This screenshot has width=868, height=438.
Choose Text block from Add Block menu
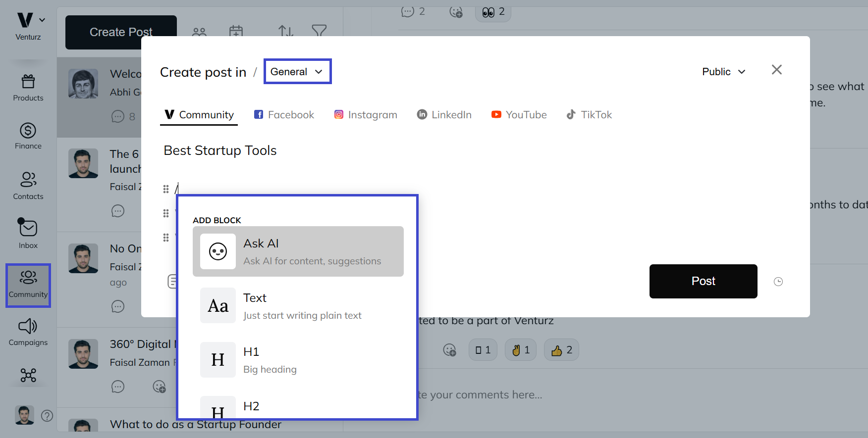[x=298, y=306]
